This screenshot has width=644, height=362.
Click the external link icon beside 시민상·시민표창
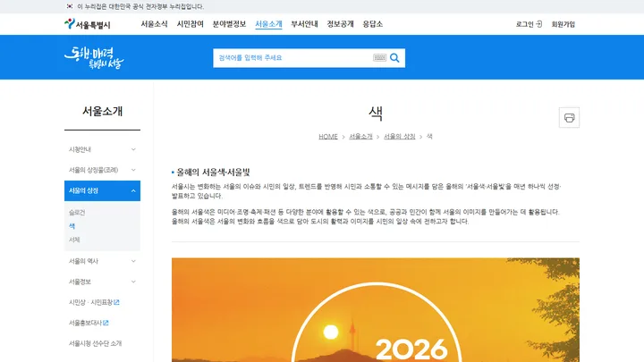coord(116,302)
